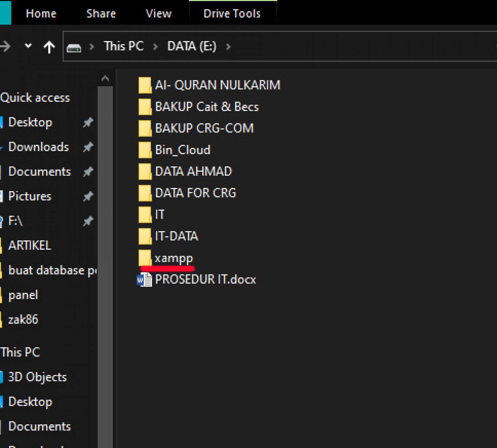Expand chevron after DATA (E:) in path
Viewport: 497px width, 448px height.
pos(228,47)
